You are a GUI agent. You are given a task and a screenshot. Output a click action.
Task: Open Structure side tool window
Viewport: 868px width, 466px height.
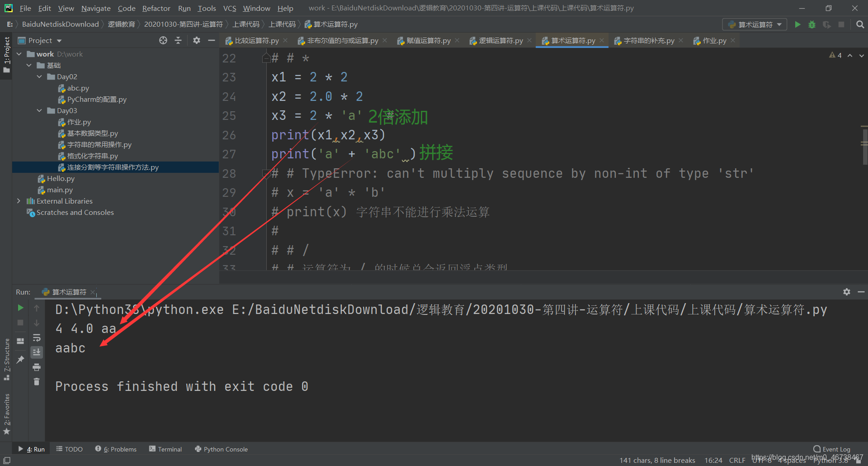[x=7, y=359]
